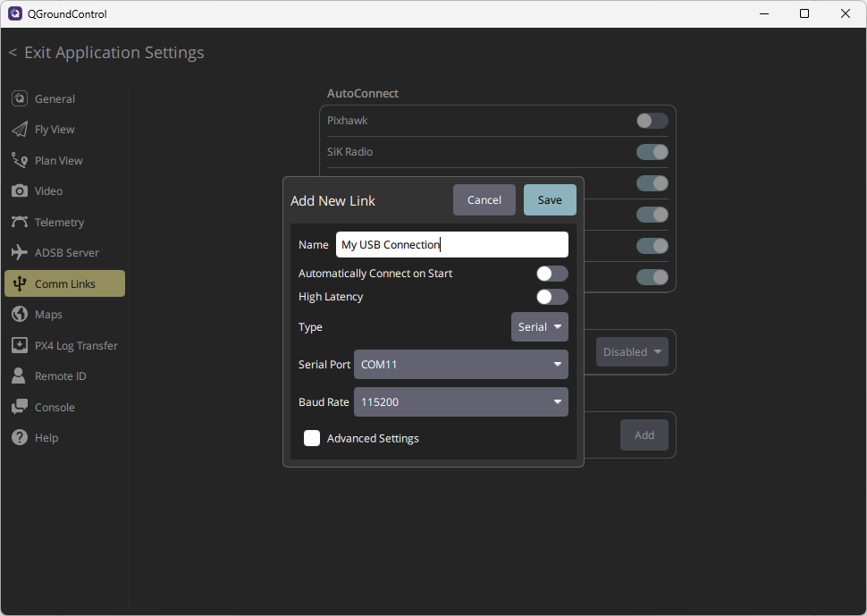Cancel the Add New Link dialog
Image resolution: width=867 pixels, height=616 pixels.
(x=484, y=200)
